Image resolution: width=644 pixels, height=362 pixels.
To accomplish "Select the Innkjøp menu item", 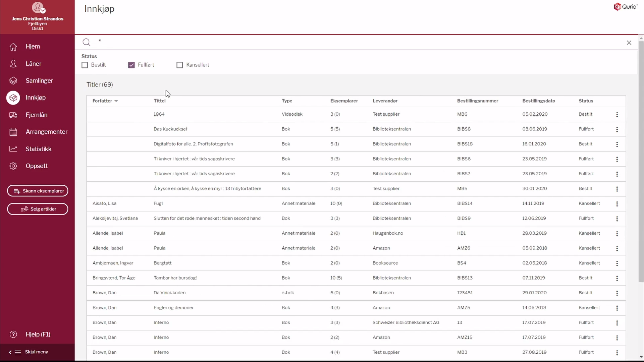I will coord(36,98).
